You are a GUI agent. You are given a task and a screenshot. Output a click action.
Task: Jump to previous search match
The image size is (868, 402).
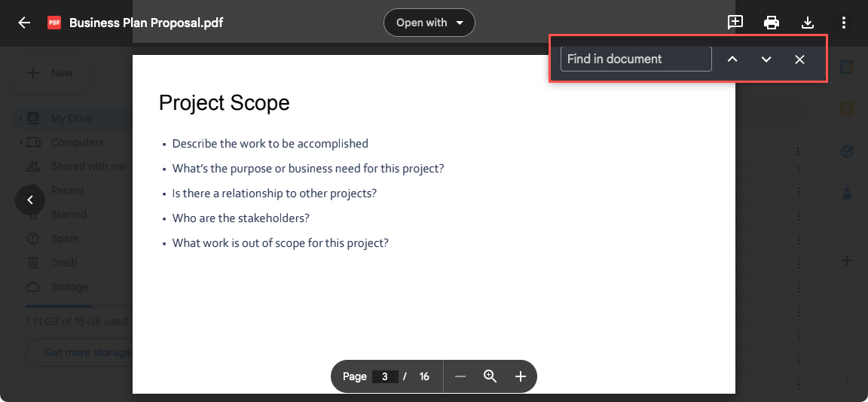tap(732, 59)
